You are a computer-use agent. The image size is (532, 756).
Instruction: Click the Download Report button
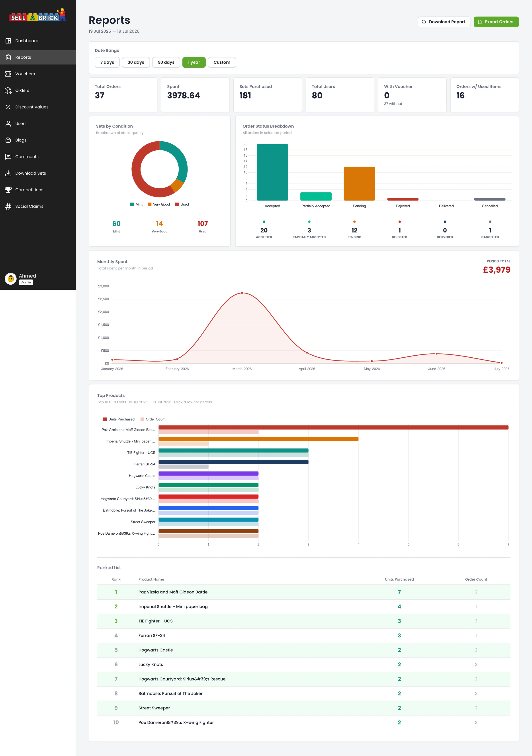coord(444,22)
